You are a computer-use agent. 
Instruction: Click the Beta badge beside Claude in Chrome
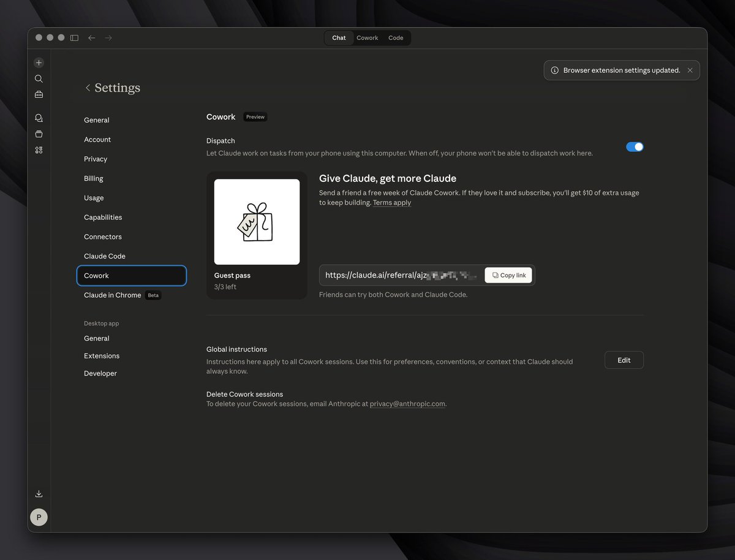coord(153,295)
